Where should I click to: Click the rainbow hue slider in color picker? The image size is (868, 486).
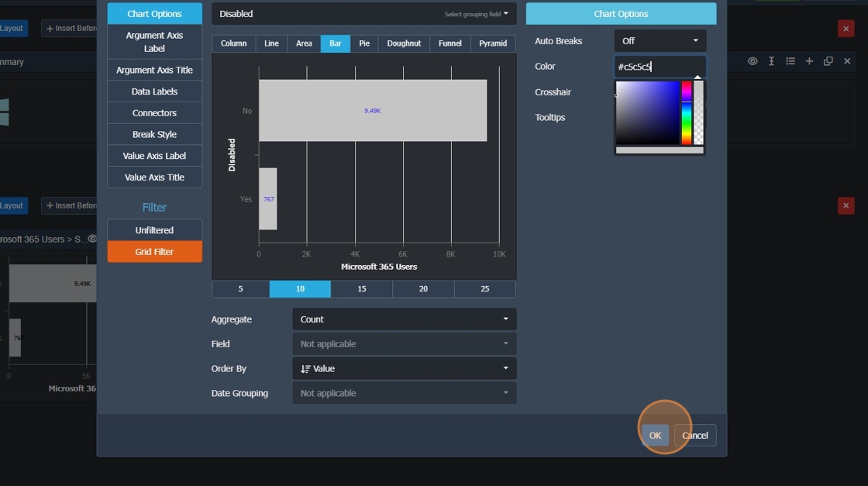pos(687,113)
